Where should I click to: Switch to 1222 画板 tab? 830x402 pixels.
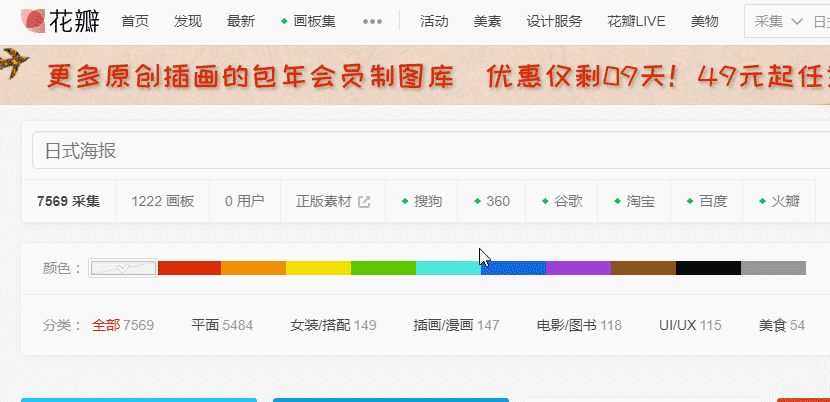click(x=162, y=201)
